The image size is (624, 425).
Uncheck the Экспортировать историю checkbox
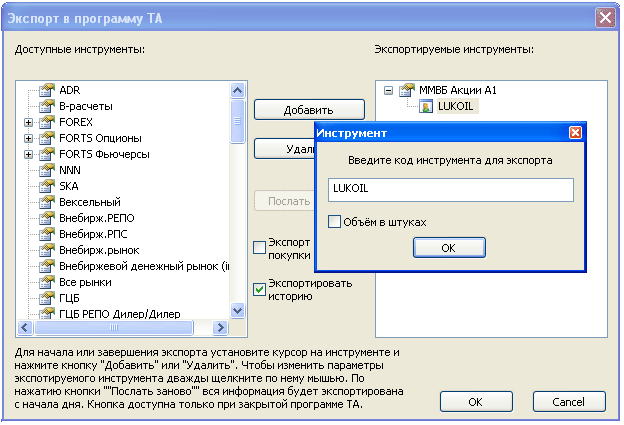click(259, 289)
